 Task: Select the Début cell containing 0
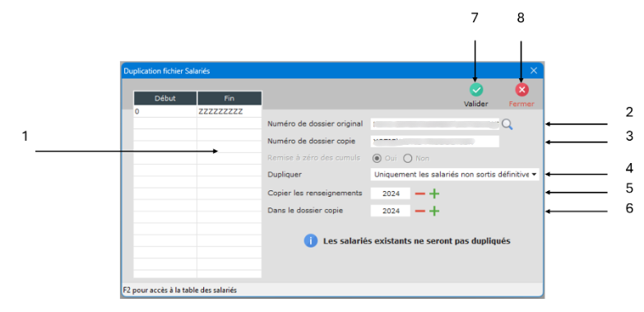(x=165, y=111)
